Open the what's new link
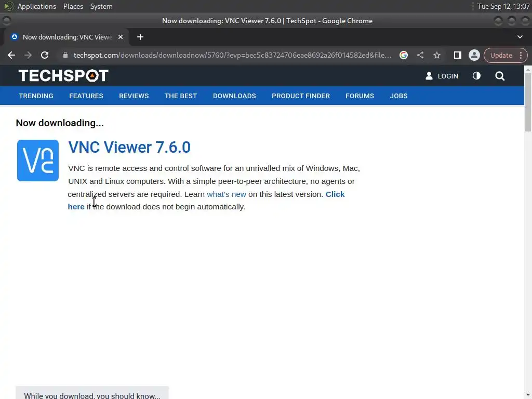The height and width of the screenshot is (399, 532). (x=227, y=194)
